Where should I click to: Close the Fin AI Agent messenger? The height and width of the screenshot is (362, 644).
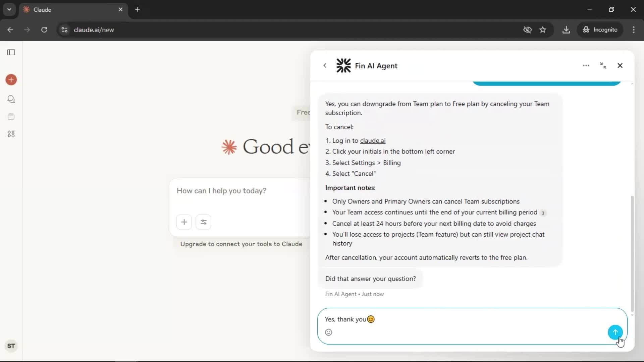point(620,66)
